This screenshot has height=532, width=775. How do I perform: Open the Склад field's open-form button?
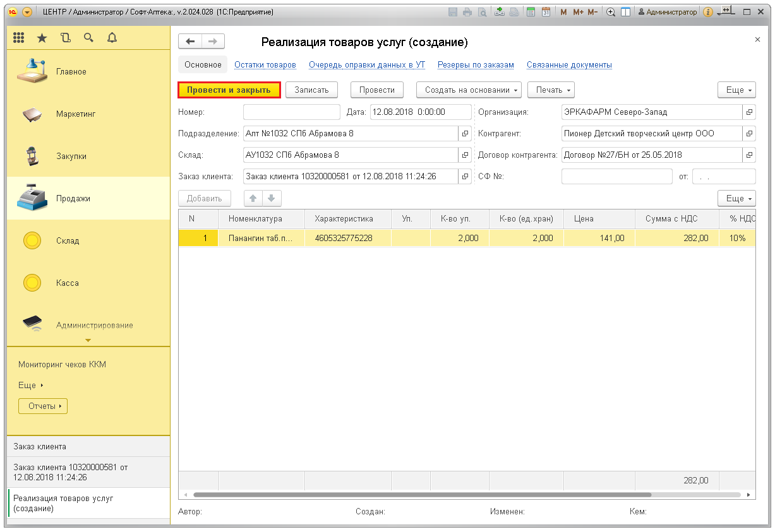point(466,155)
